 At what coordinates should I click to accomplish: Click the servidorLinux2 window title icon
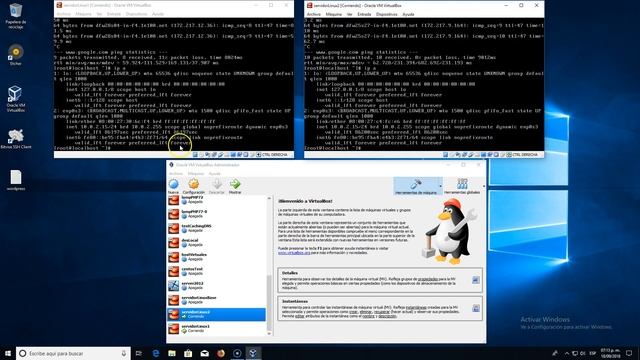coord(309,5)
